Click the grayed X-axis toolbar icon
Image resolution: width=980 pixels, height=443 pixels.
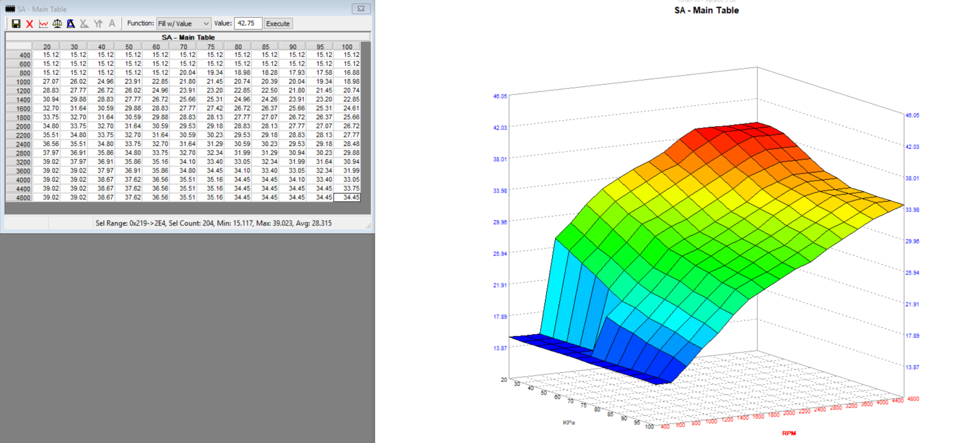click(x=84, y=24)
